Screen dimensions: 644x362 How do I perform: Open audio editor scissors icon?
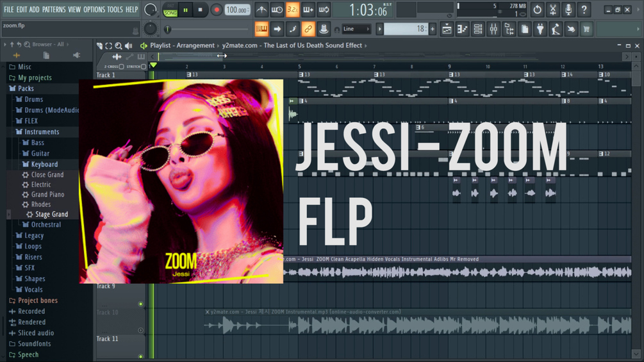point(553,10)
